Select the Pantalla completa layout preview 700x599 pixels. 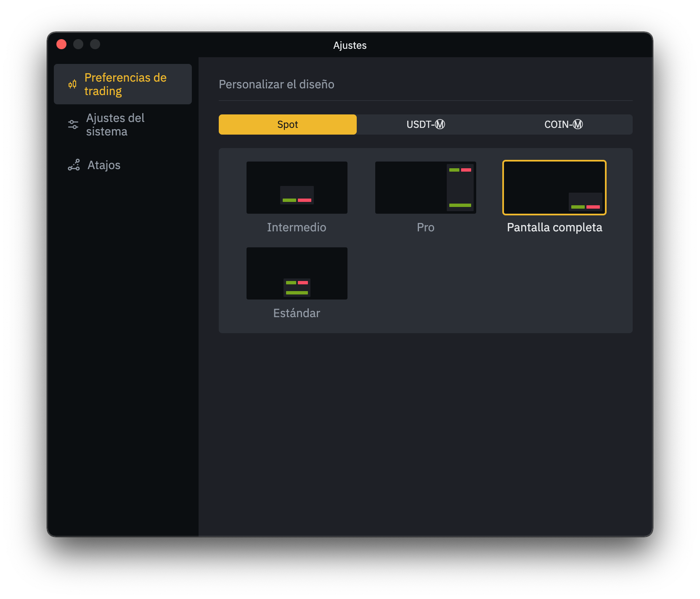coord(554,188)
